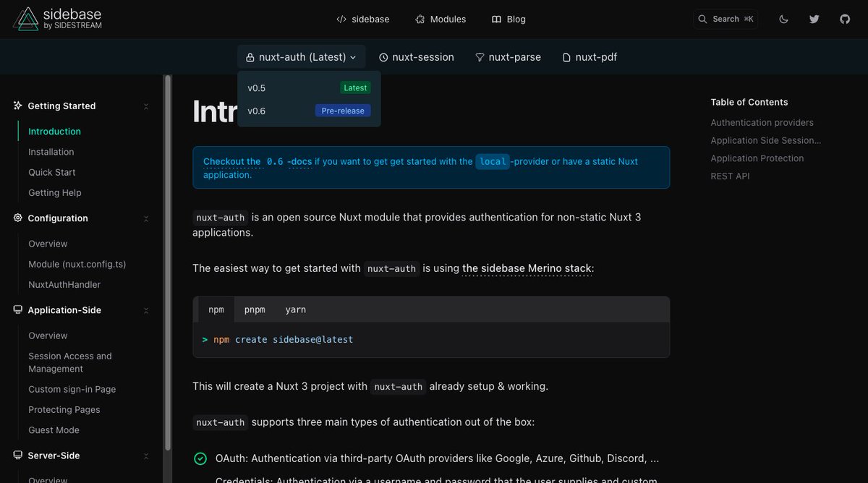
Task: Click the sidebase code brackets icon
Action: coord(341,20)
